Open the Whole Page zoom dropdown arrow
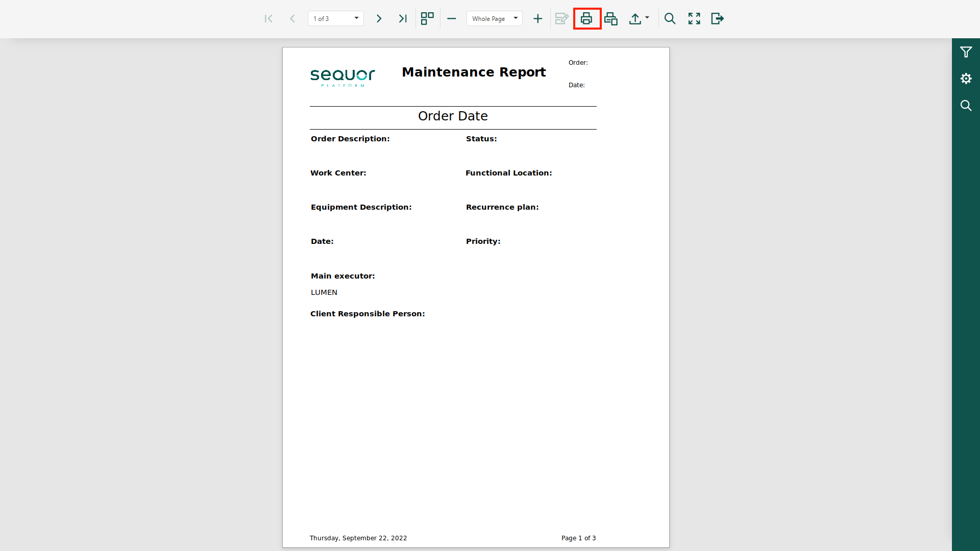The height and width of the screenshot is (551, 980). (516, 18)
